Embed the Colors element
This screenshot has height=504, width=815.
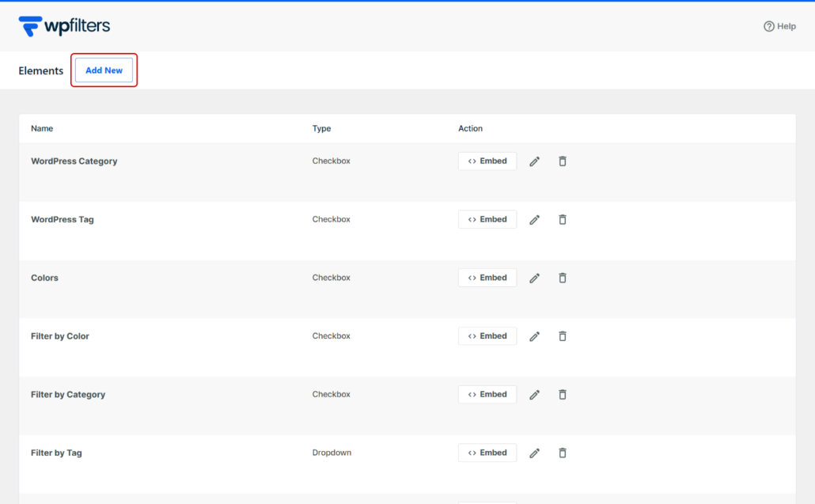(x=487, y=278)
